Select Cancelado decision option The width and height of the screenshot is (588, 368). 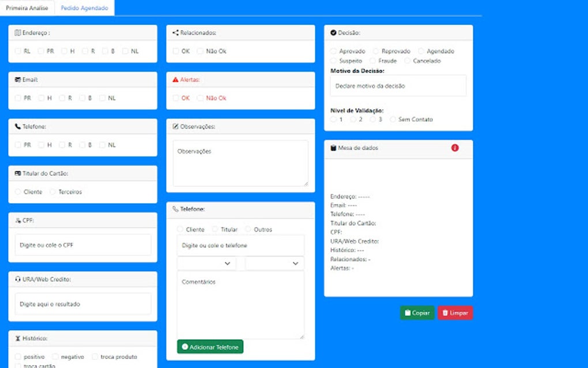(x=407, y=61)
